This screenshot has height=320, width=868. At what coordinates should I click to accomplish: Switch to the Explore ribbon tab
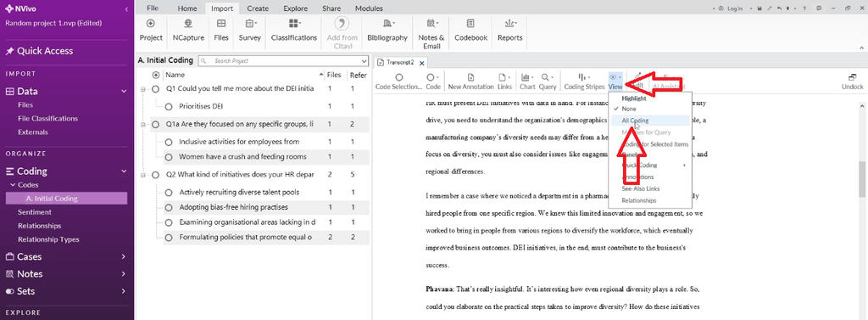click(x=296, y=8)
